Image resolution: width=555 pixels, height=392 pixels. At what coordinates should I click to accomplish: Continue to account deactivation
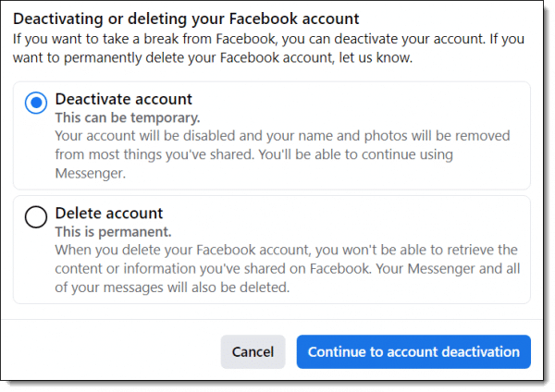pyautogui.click(x=413, y=351)
